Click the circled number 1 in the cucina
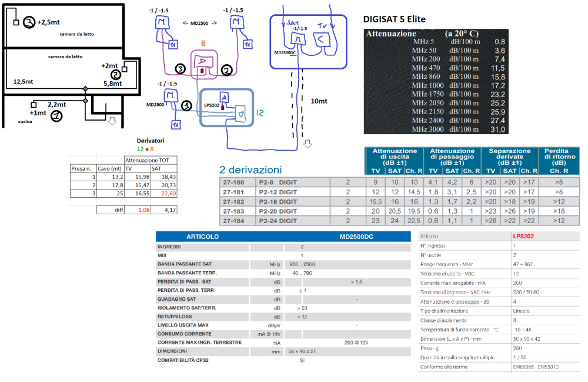 click(56, 116)
